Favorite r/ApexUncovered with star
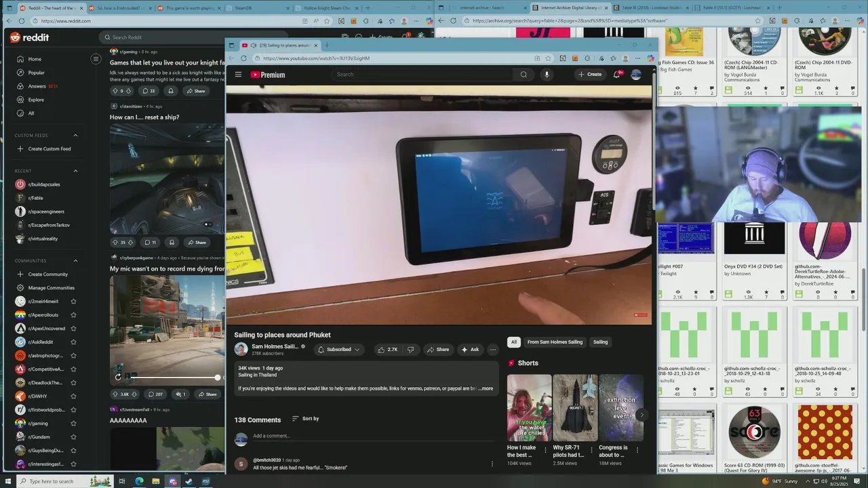 [73, 329]
